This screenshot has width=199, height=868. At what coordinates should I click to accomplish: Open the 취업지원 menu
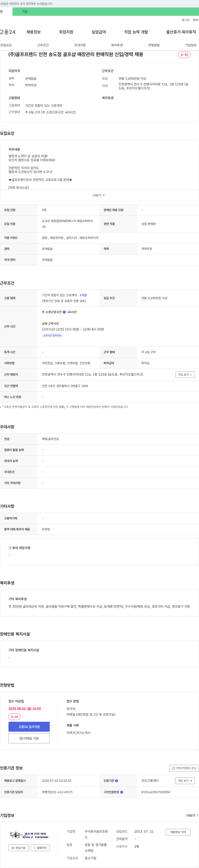point(66,32)
